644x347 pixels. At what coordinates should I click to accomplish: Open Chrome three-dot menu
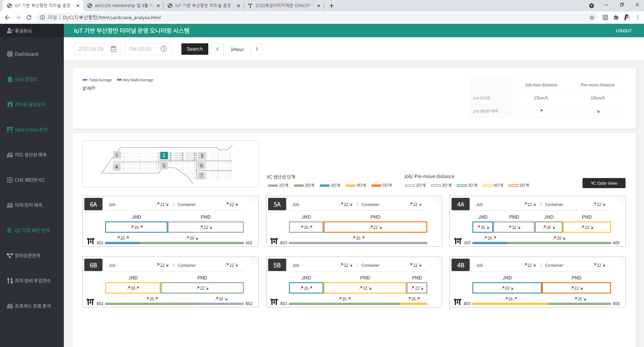click(x=638, y=17)
